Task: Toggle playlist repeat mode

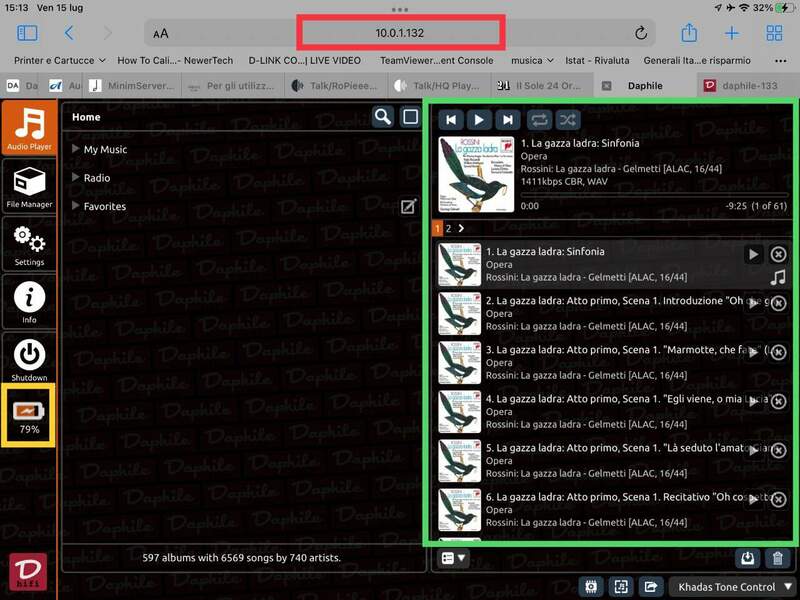Action: (539, 119)
